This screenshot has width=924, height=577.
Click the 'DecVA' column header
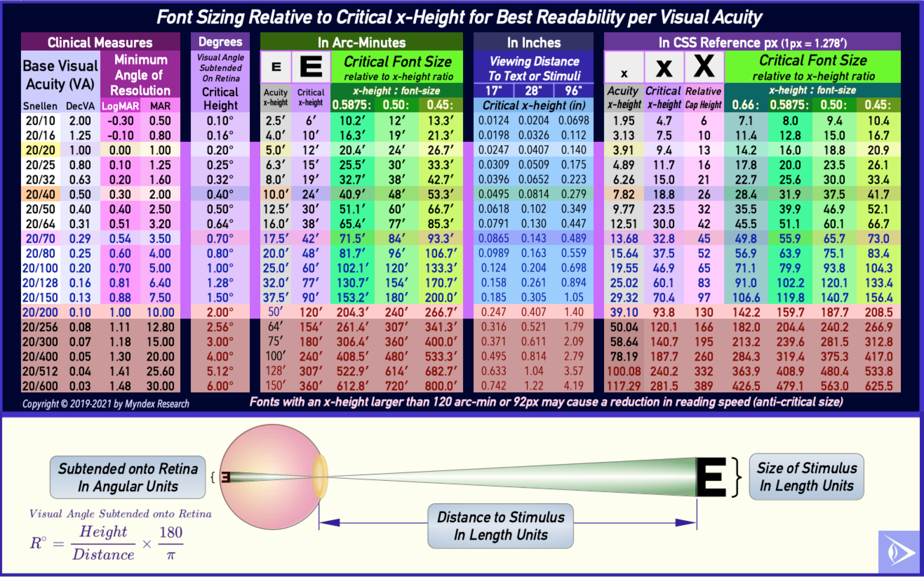coord(80,106)
